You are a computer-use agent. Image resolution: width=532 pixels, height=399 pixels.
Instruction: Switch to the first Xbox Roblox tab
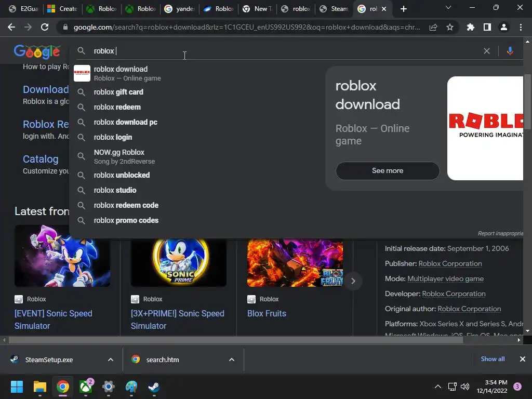point(101,9)
